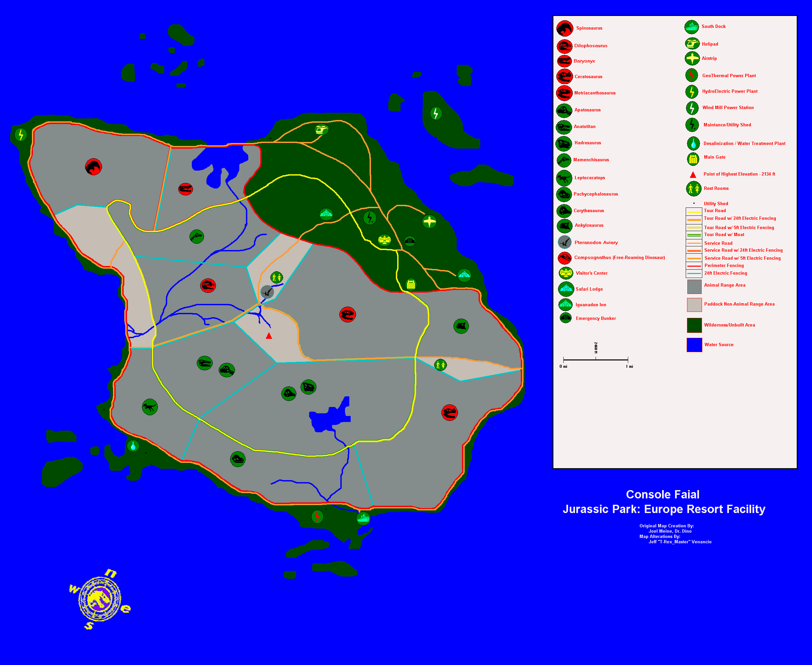Click the 'Jeff "T-Rex_Master" Venancio' credit
This screenshot has width=812, height=665.
680,542
